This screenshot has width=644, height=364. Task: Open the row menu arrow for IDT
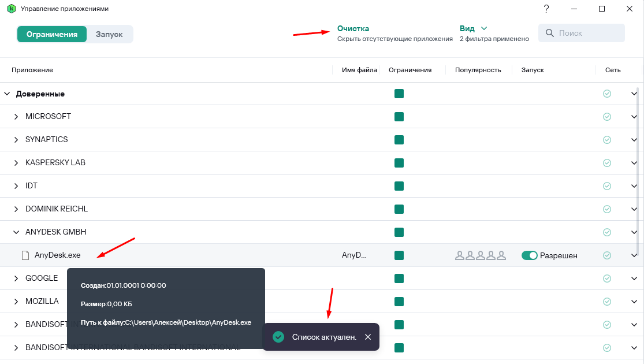coord(634,186)
